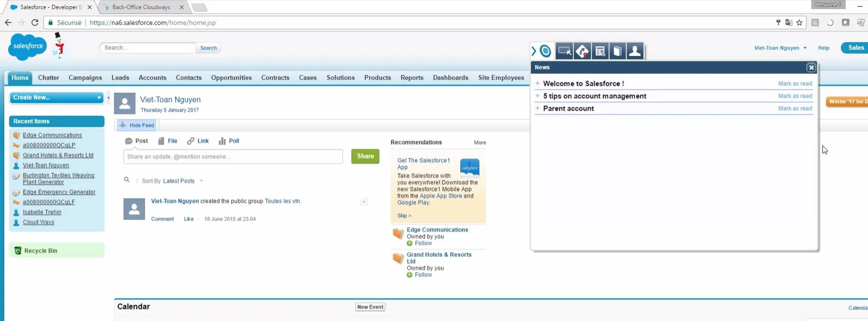Open the Products tab
The image size is (868, 321).
click(x=378, y=77)
